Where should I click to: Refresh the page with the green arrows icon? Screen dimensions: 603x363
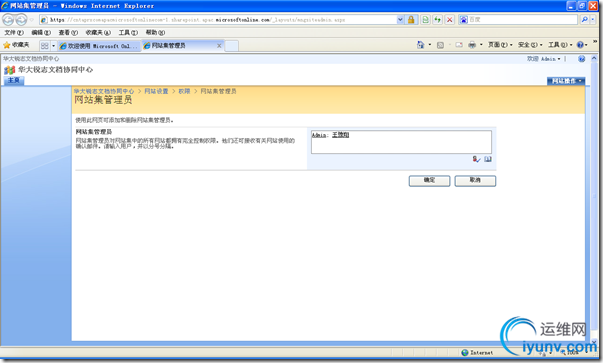(x=437, y=19)
